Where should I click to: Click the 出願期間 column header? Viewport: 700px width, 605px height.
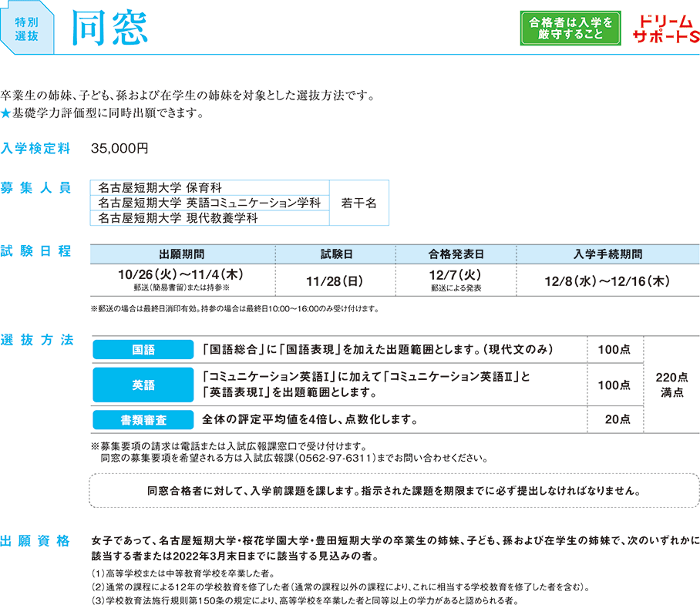click(182, 254)
